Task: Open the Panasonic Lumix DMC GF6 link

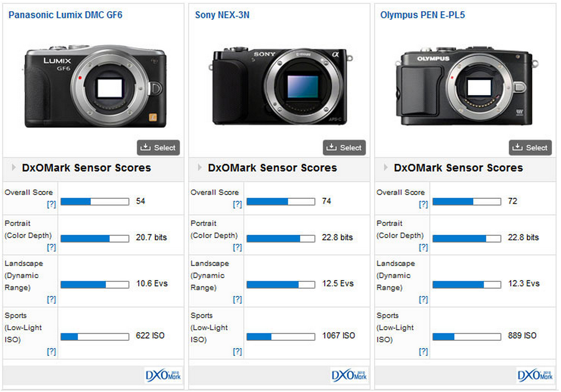Action: (x=65, y=15)
